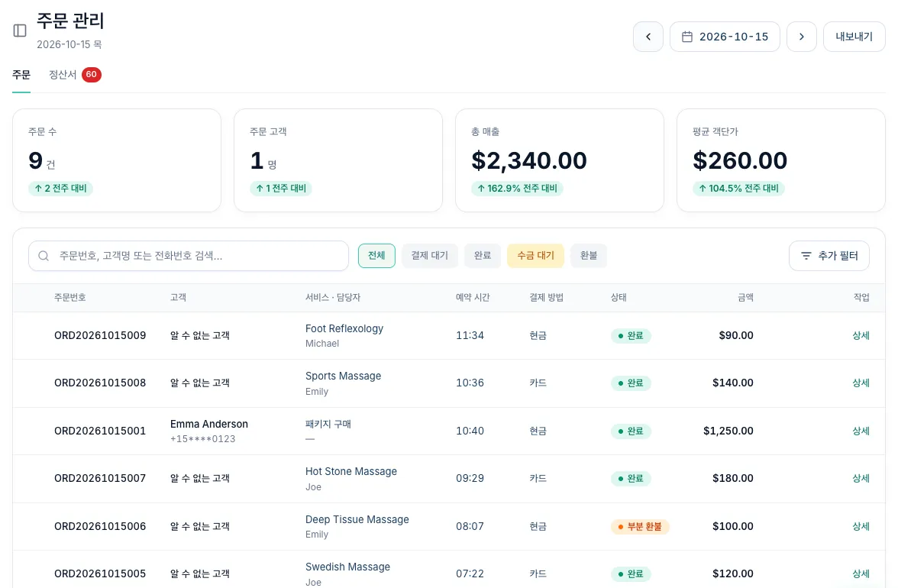Open the 추가 필터 panel

coord(829,256)
